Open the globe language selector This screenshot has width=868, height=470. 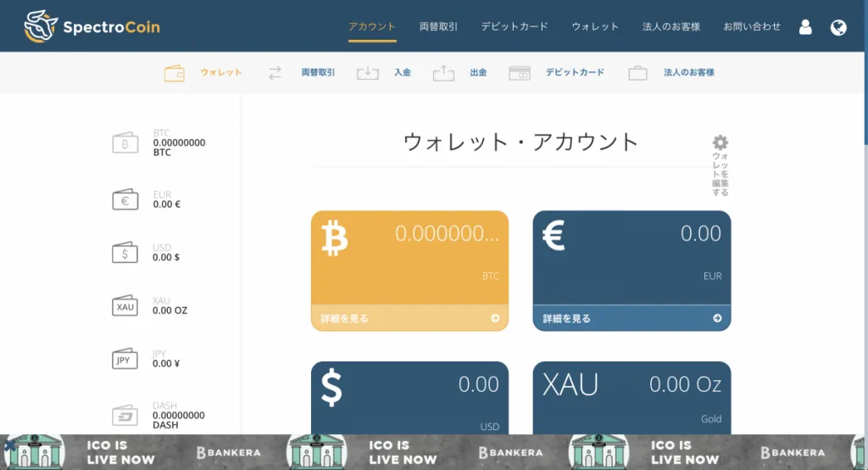[838, 27]
